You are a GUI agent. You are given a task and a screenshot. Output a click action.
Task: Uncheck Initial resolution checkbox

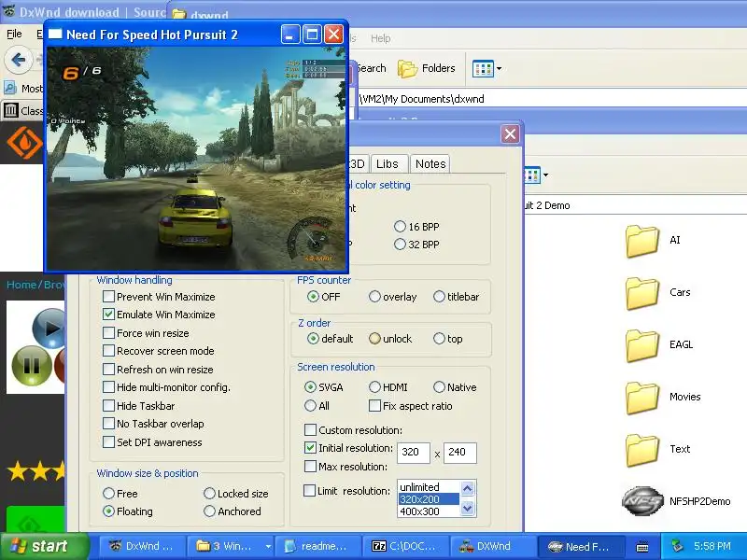coord(310,448)
